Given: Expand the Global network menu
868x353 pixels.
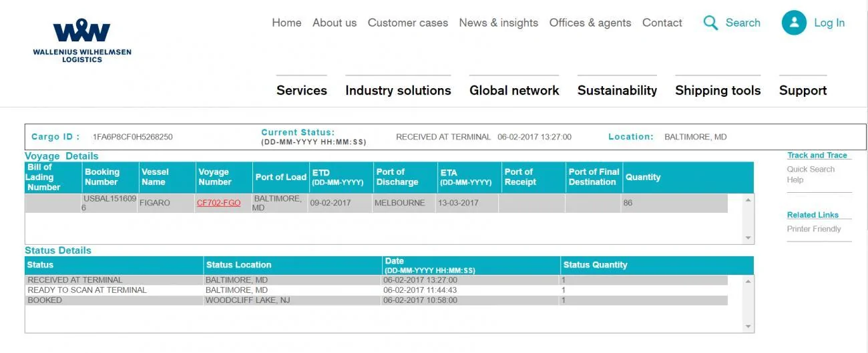Looking at the screenshot, I should pyautogui.click(x=514, y=90).
